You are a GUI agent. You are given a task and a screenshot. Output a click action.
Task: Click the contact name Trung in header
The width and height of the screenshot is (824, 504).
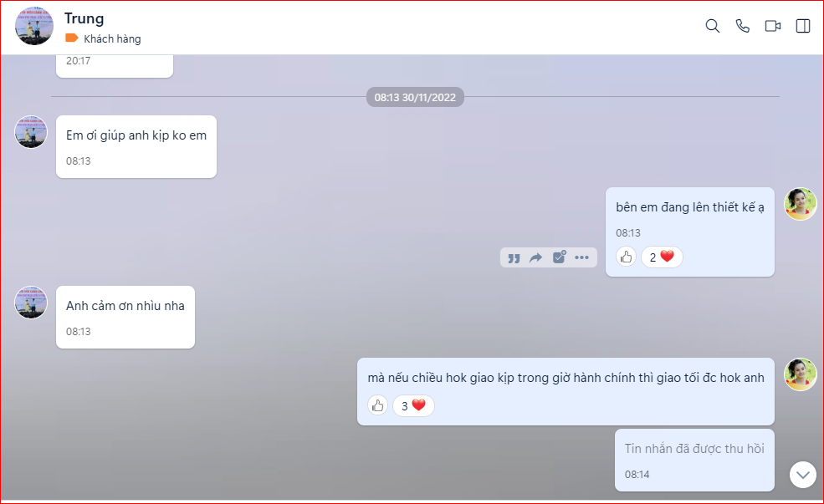click(x=84, y=18)
